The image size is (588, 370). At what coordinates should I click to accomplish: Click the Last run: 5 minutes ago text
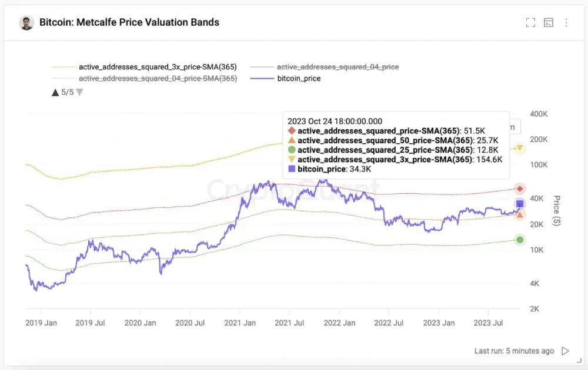tap(514, 351)
